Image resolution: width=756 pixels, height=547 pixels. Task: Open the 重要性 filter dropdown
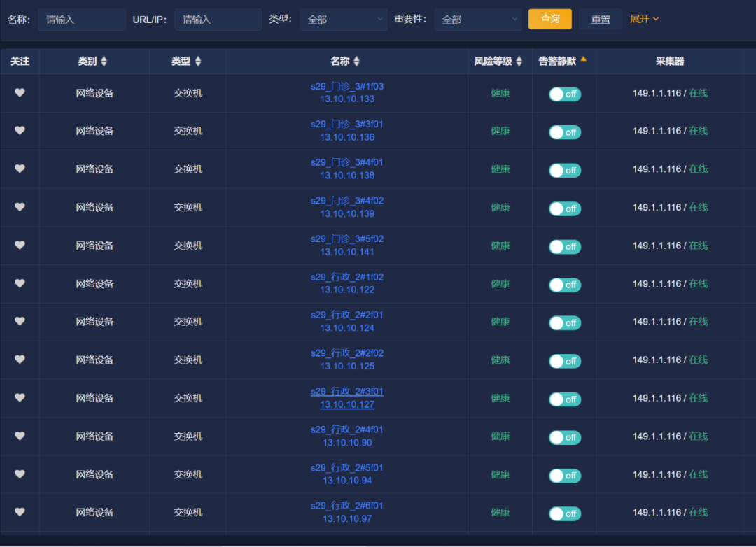478,20
